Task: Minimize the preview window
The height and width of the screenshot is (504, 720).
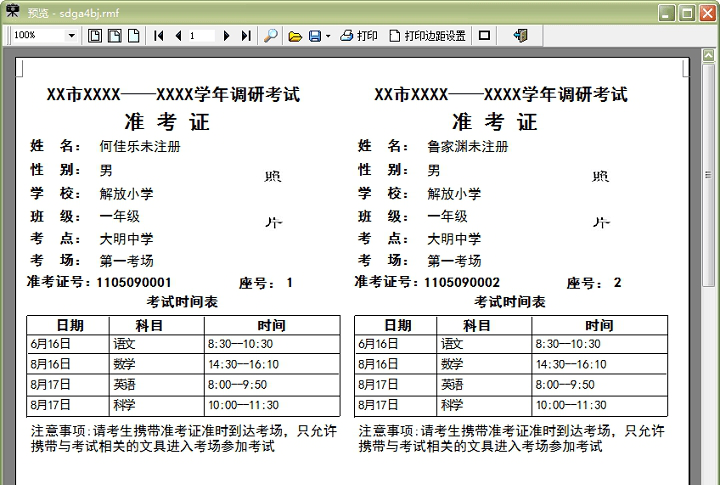Action: pyautogui.click(x=667, y=13)
